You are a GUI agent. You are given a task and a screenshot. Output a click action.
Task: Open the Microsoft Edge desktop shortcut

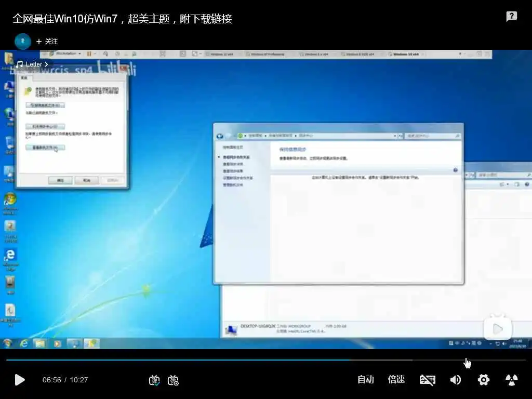tap(10, 260)
